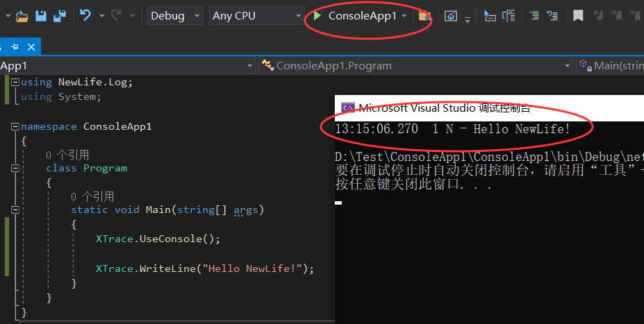Viewport: 644px width, 324px height.
Task: Expand the toolbar overflow options arrow
Action: pos(468,19)
